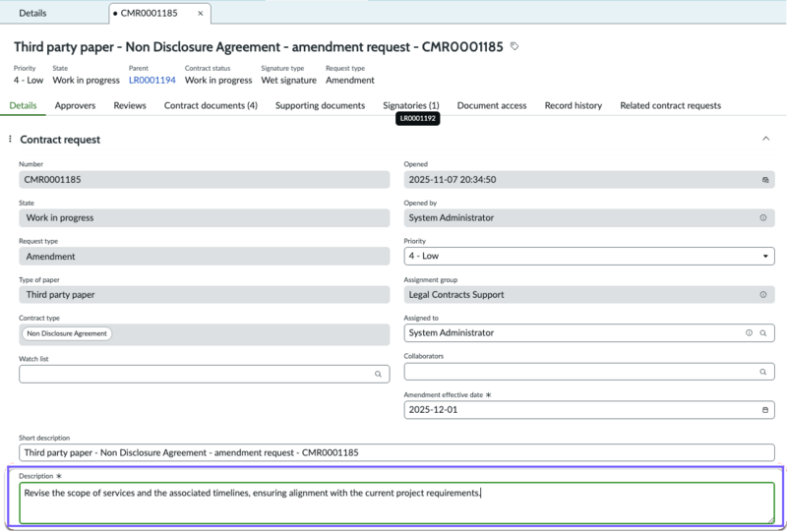787x532 pixels.
Task: Open the Reviews tab
Action: (x=130, y=105)
